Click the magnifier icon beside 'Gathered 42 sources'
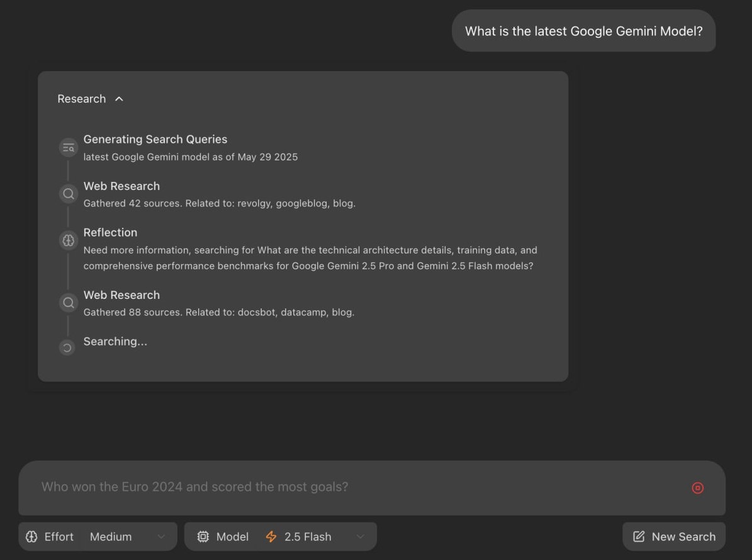 [69, 194]
